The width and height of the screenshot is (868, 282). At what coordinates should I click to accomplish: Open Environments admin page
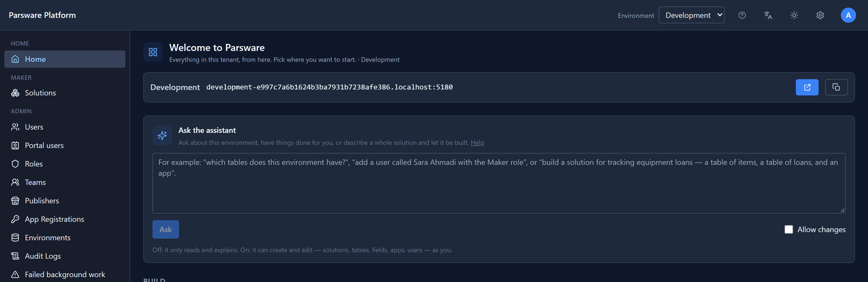coord(65,238)
